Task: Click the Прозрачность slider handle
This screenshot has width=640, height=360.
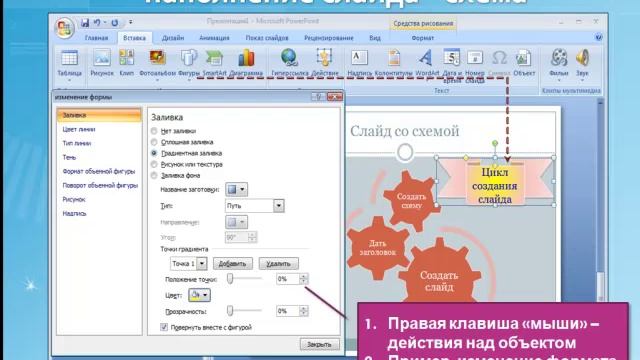Action: (x=230, y=311)
